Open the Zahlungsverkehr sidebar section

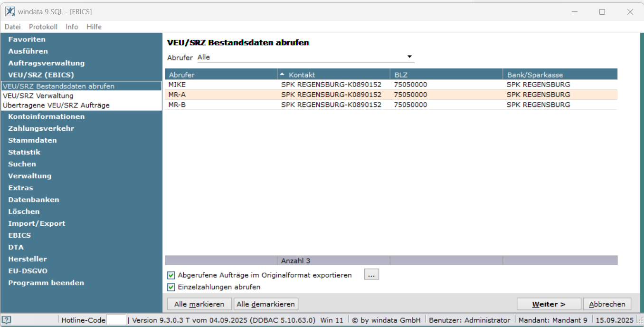[41, 128]
